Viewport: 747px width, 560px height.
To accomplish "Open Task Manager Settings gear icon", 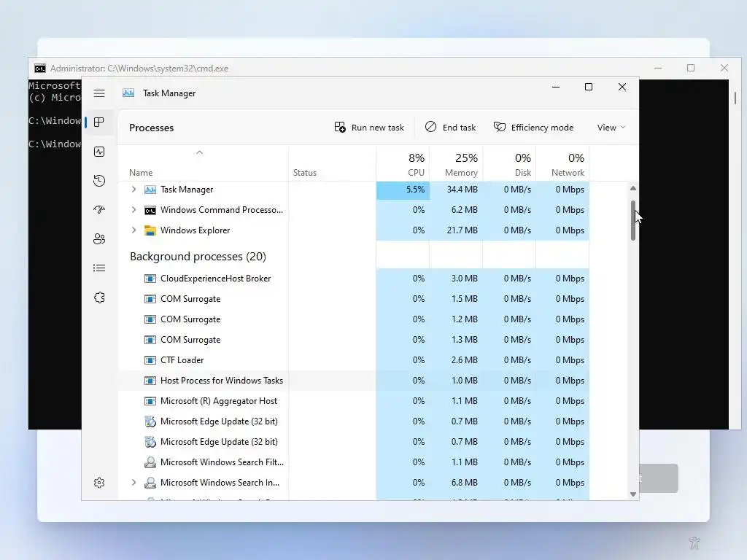I will click(x=99, y=483).
